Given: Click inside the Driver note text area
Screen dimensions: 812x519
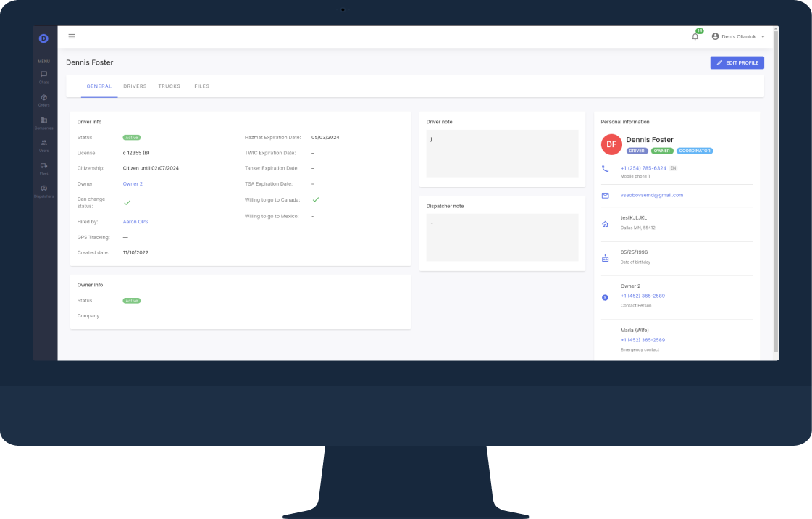Looking at the screenshot, I should (x=502, y=154).
